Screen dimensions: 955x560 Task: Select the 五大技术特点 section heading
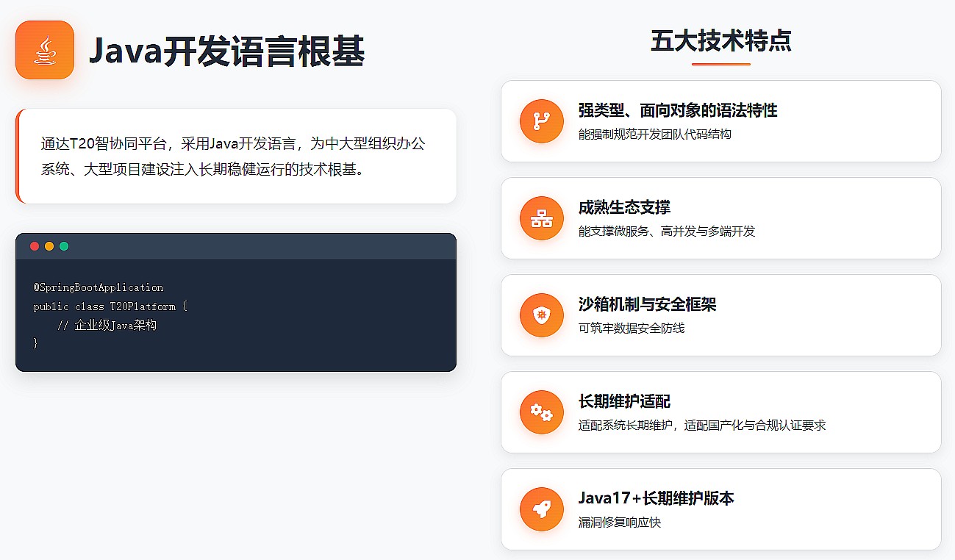coord(720,41)
